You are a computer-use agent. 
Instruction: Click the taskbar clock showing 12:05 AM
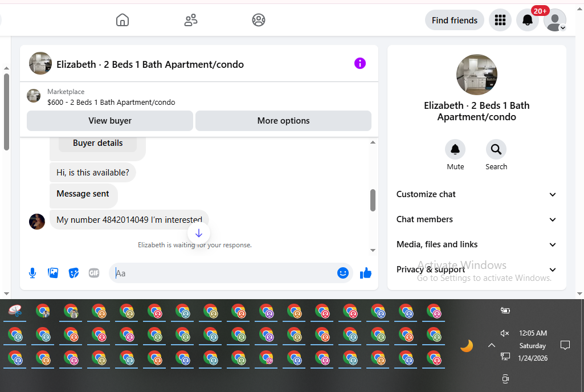(x=533, y=333)
